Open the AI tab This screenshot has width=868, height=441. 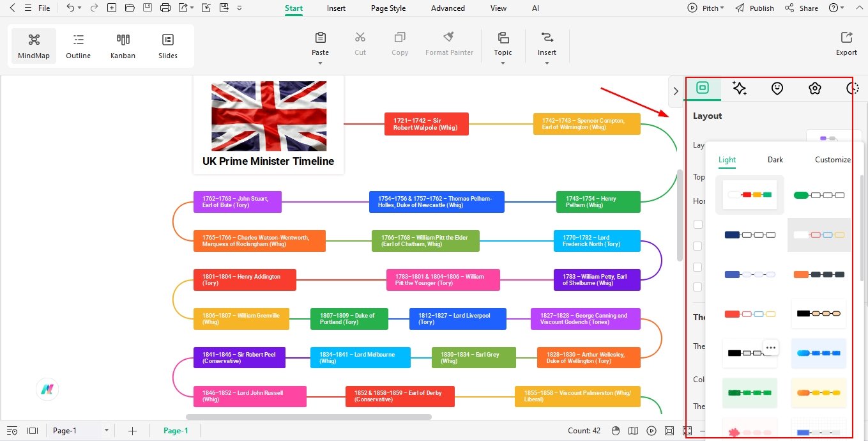pyautogui.click(x=535, y=8)
